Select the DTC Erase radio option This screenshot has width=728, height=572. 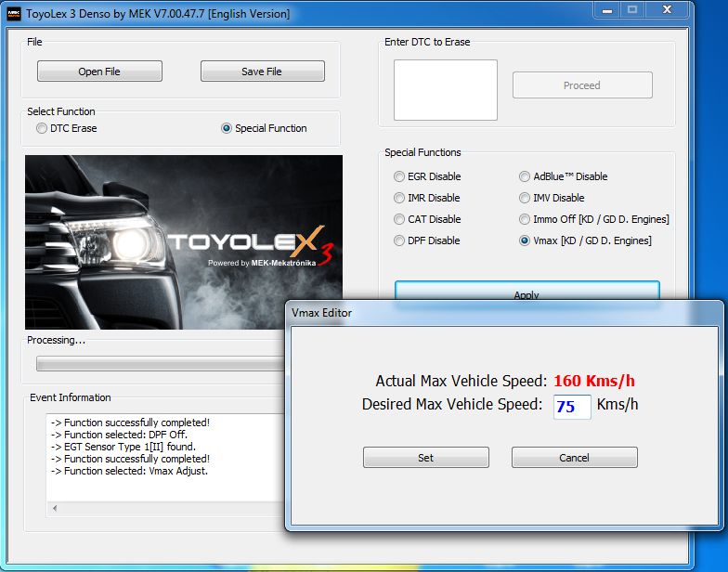pos(42,128)
